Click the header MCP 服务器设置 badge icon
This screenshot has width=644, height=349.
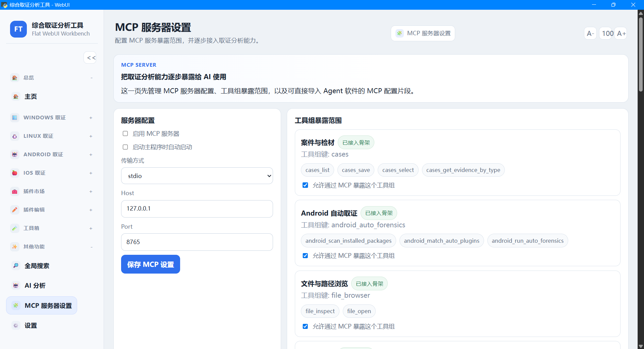[399, 33]
